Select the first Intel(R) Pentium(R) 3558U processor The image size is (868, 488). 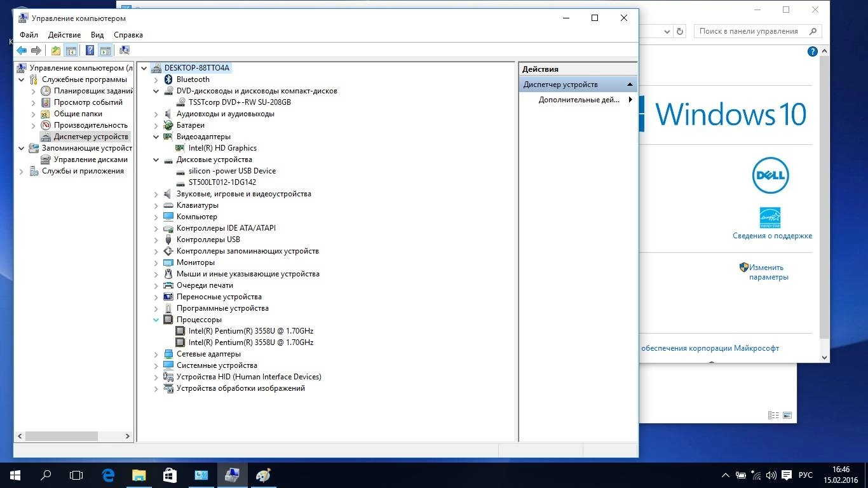[x=251, y=331]
